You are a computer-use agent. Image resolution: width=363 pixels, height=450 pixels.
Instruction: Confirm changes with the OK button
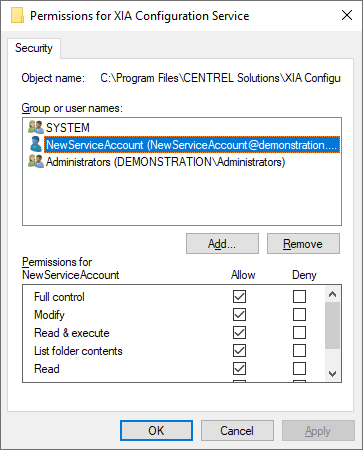(156, 431)
